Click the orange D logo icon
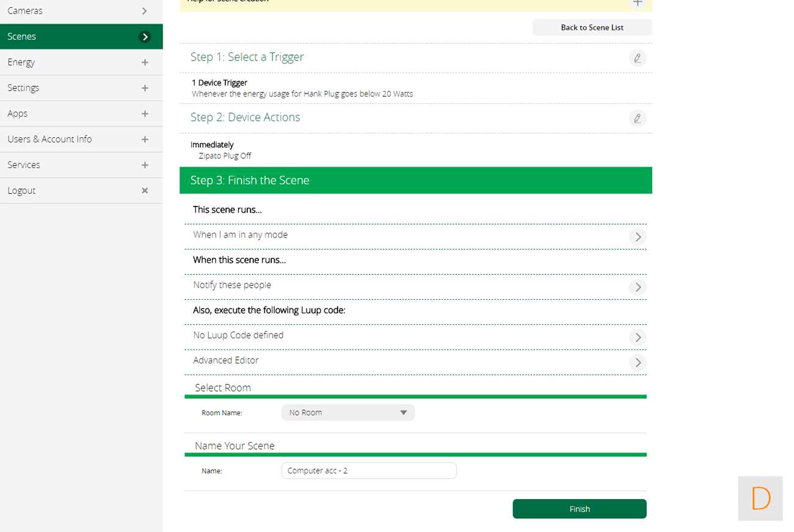The height and width of the screenshot is (532, 794). 760,498
